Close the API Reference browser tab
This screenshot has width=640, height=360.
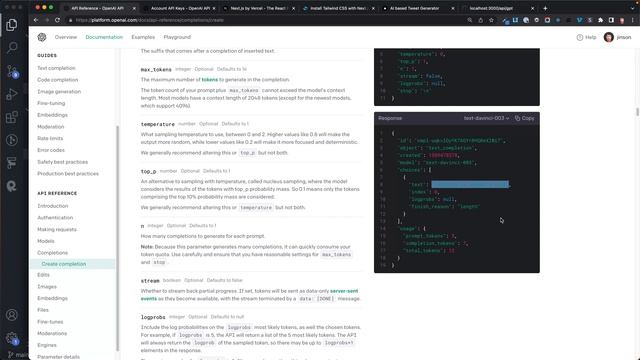pos(134,8)
